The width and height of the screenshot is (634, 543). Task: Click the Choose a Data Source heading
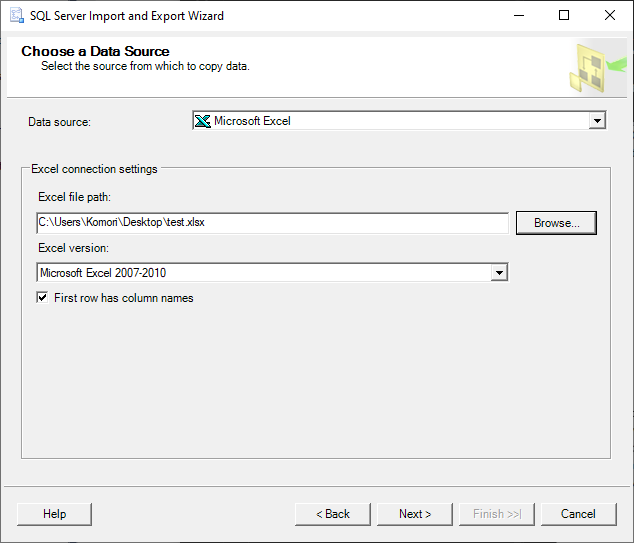click(95, 51)
